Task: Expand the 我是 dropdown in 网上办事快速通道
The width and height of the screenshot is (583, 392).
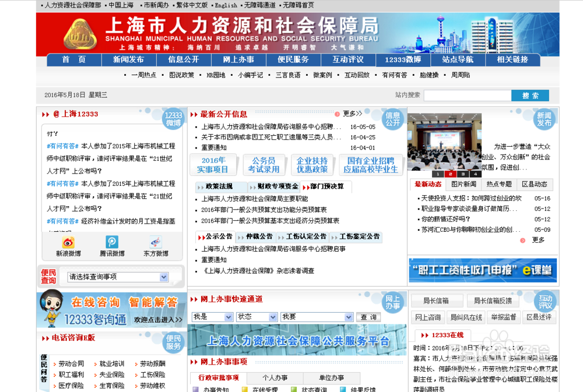Action: [x=210, y=316]
